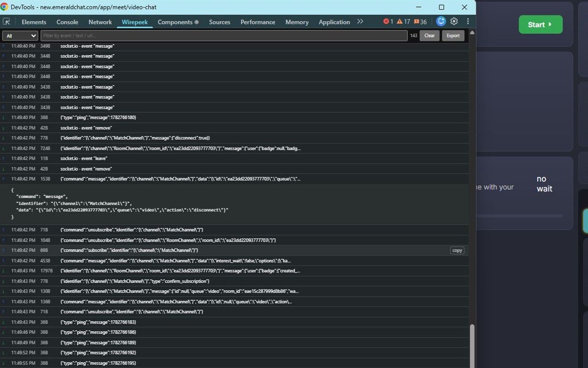This screenshot has height=368, width=588.
Task: Select the 453B interest_wait message row
Action: [234, 260]
